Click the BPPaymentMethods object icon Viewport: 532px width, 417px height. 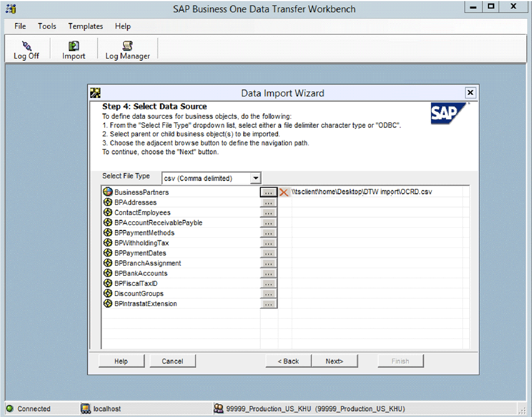108,232
